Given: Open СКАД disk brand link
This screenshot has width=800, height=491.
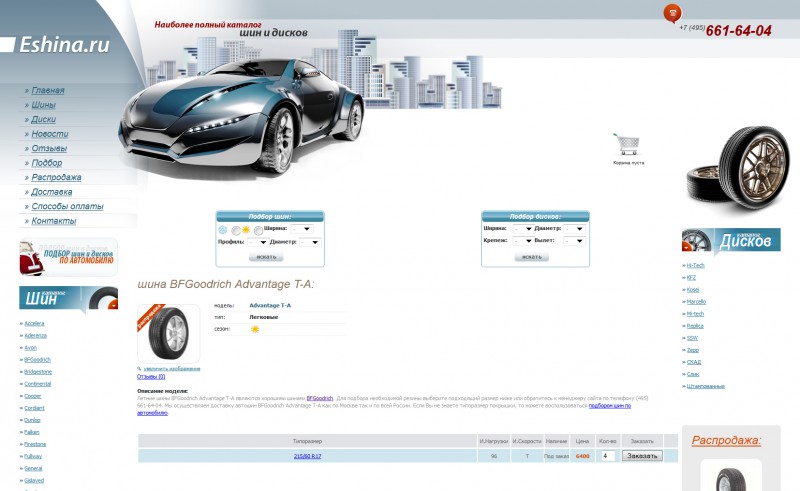Looking at the screenshot, I should [694, 362].
